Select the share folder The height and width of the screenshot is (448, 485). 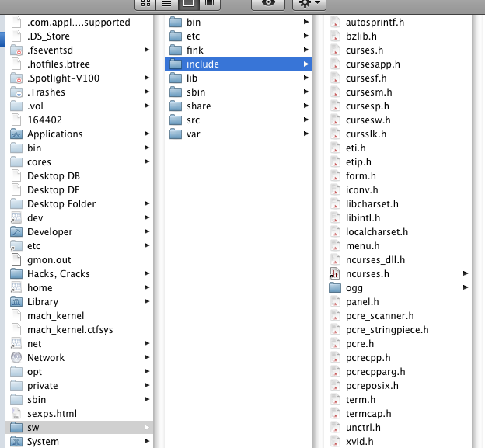(239, 106)
